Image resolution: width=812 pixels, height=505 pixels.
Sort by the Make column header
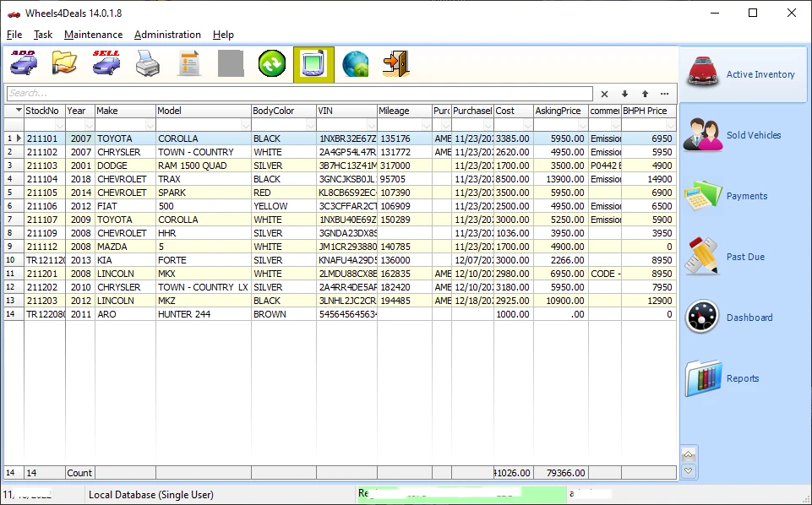coord(125,111)
